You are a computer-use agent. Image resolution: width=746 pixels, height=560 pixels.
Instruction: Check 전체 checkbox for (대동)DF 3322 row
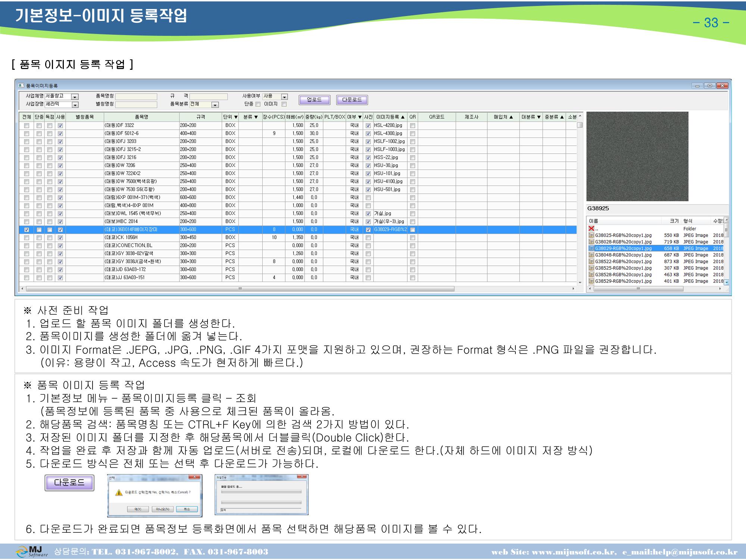point(26,126)
